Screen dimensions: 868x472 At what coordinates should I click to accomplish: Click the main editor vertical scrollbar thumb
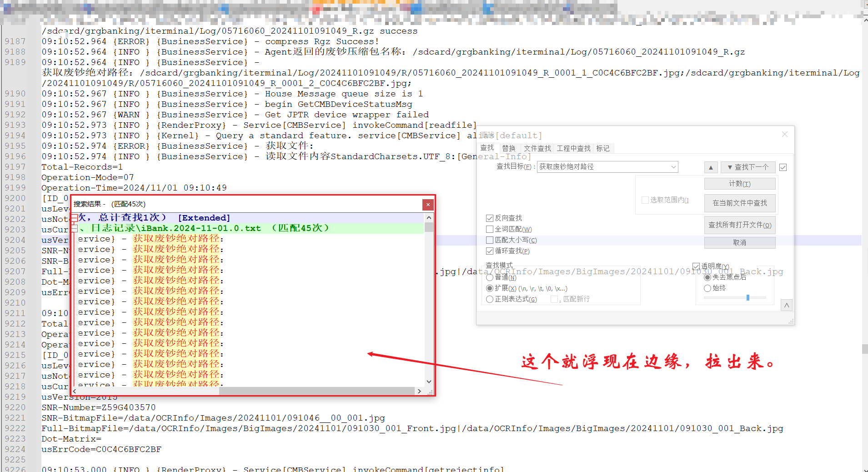tap(865, 349)
